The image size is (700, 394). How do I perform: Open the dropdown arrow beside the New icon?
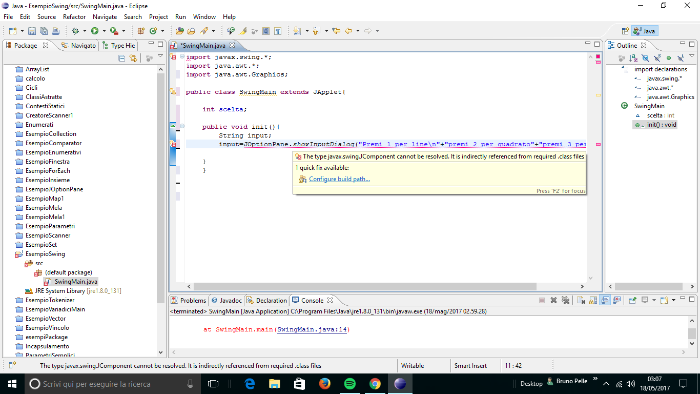click(22, 31)
